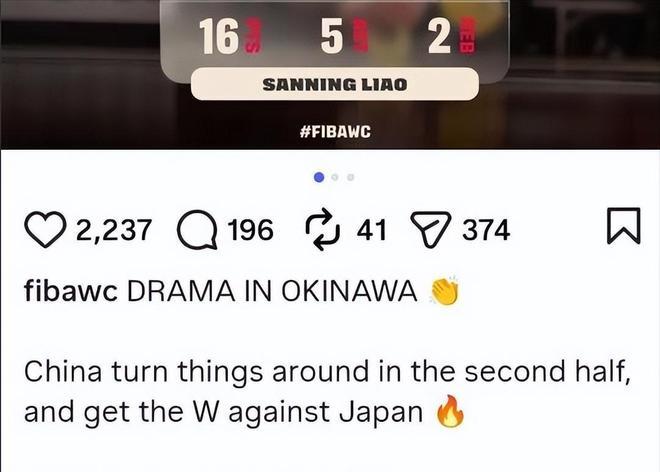Save post with bookmark icon

[x=624, y=226]
